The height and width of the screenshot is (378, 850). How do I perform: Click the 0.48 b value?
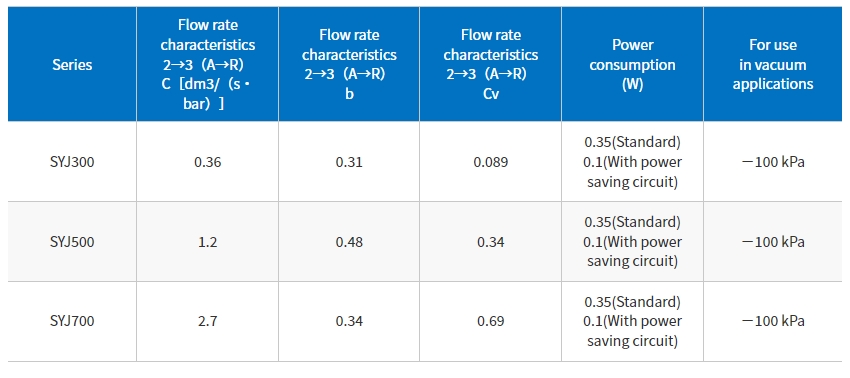pos(349,241)
